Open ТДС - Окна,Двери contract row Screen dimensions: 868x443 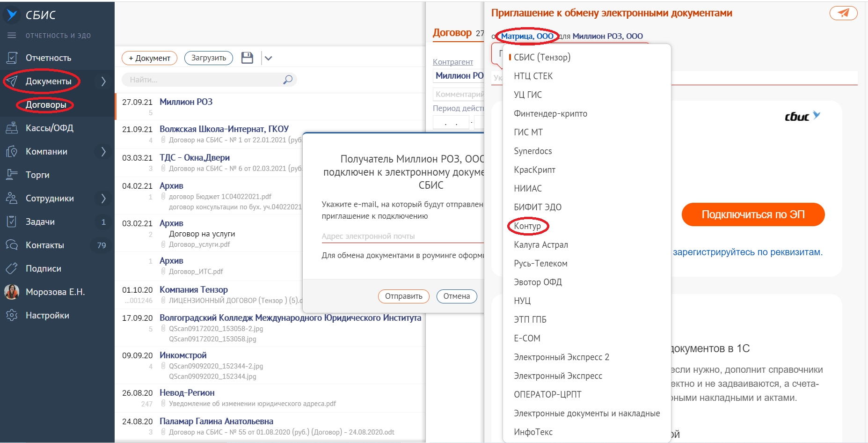point(270,162)
